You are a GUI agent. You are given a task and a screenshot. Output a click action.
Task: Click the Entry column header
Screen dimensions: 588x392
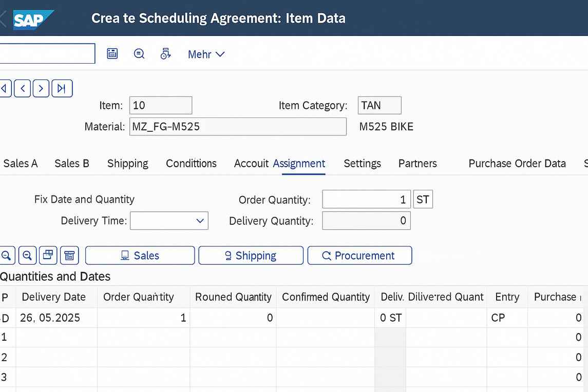[507, 297]
